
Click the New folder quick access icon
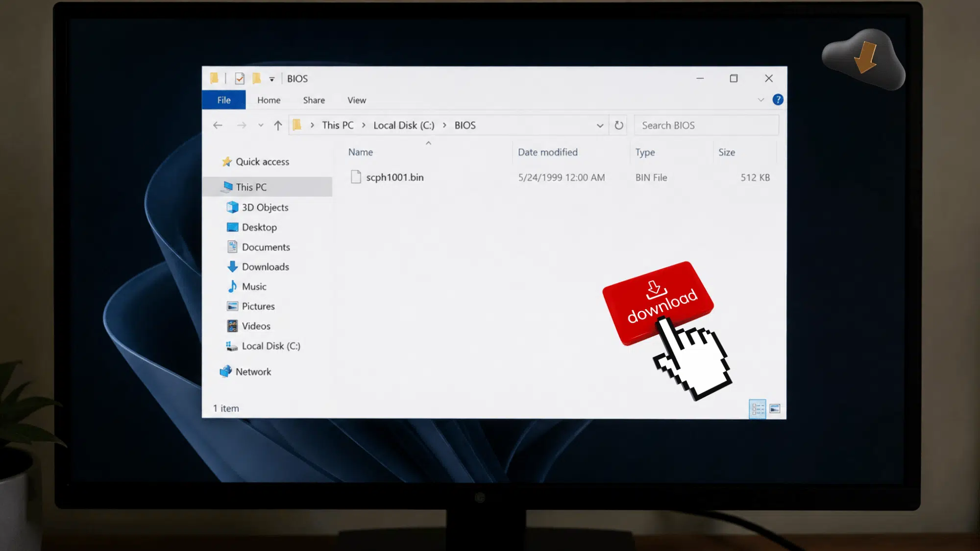[256, 78]
